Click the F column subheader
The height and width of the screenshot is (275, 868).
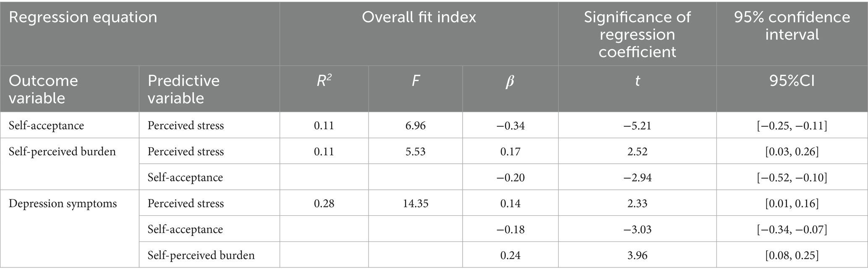coord(416,81)
